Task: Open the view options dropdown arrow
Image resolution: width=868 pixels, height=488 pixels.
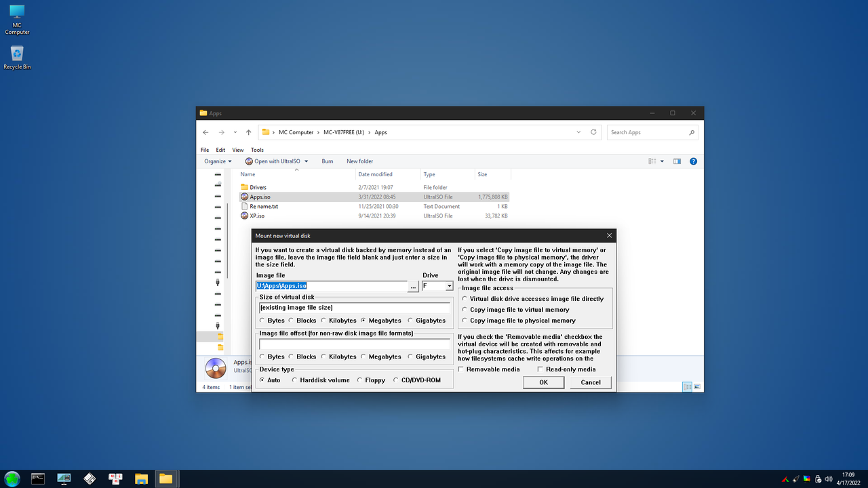Action: [x=663, y=161]
